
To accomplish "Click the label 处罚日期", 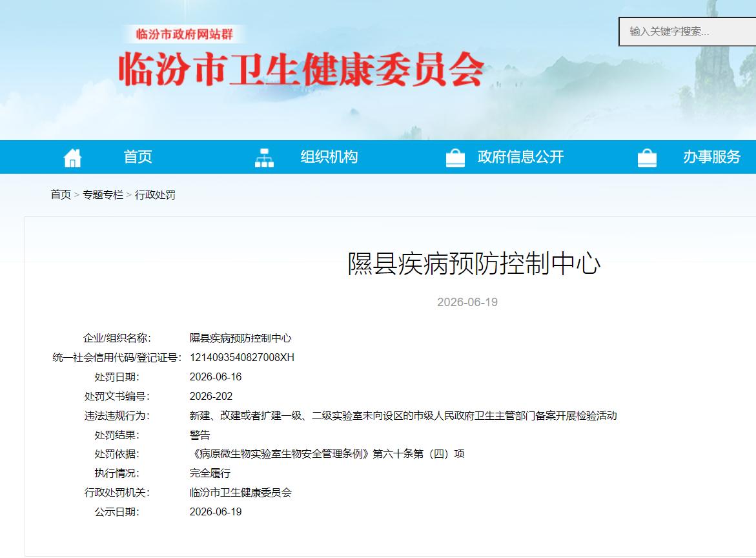I will [117, 377].
